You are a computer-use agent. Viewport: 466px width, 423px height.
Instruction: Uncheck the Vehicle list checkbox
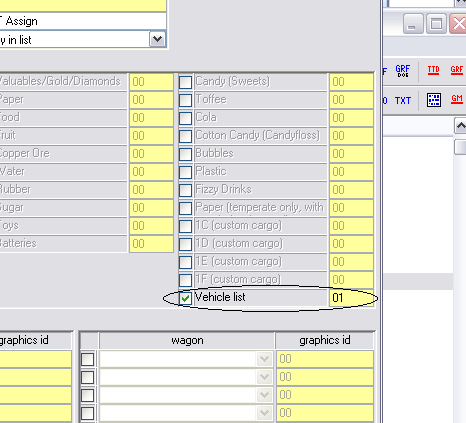(185, 298)
